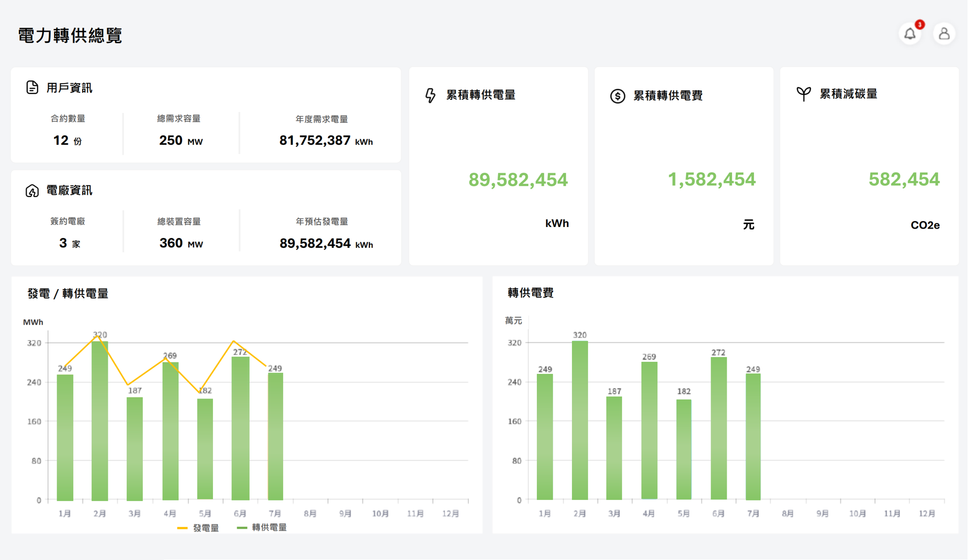Click the user profile icon
The height and width of the screenshot is (560, 968).
944,34
